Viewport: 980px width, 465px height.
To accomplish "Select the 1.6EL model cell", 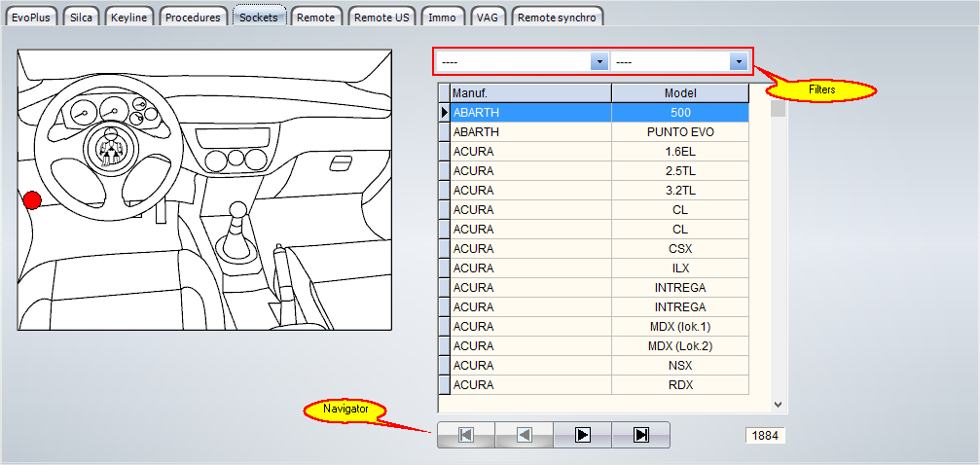I will (680, 151).
